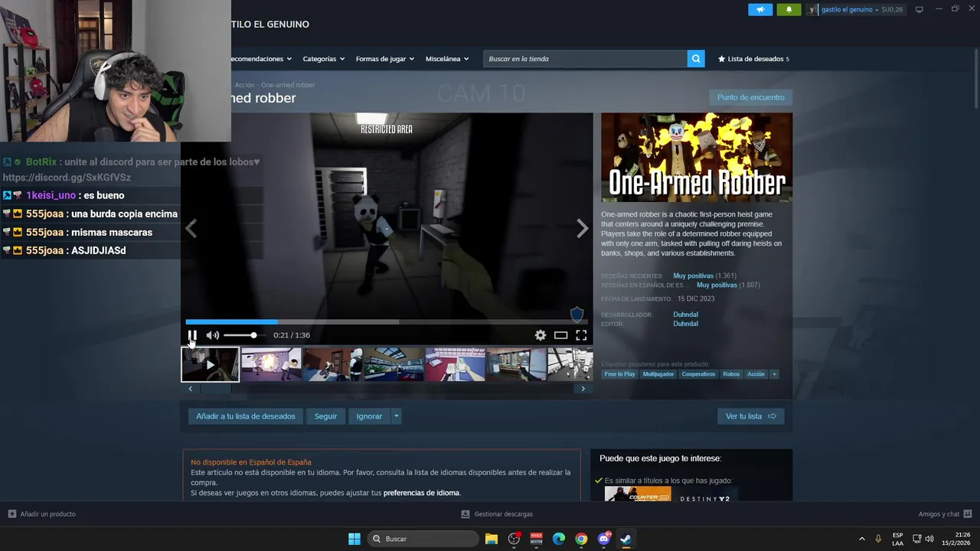This screenshot has width=980, height=551.
Task: Open preferencias de idioma link
Action: coord(421,493)
